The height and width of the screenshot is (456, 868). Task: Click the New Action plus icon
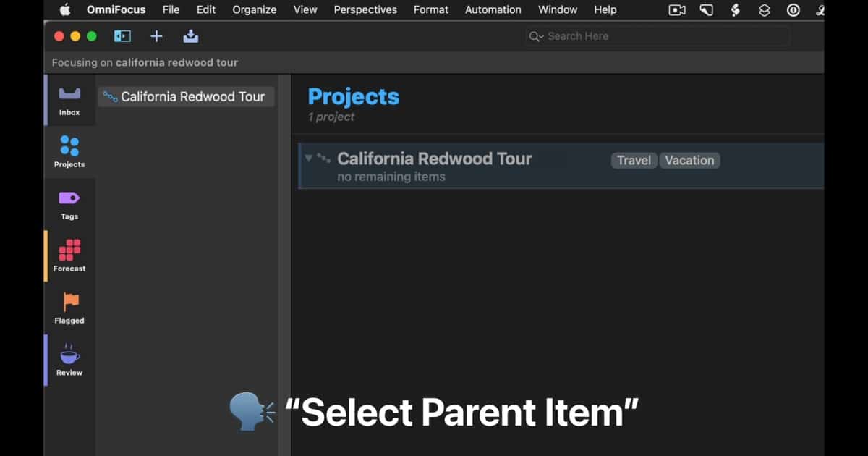[x=156, y=36]
